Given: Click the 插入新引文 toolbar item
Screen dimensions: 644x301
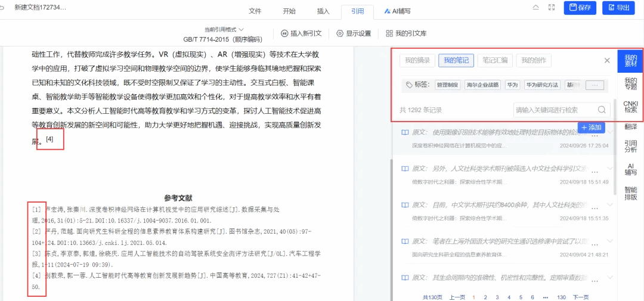Looking at the screenshot, I should tap(301, 33).
